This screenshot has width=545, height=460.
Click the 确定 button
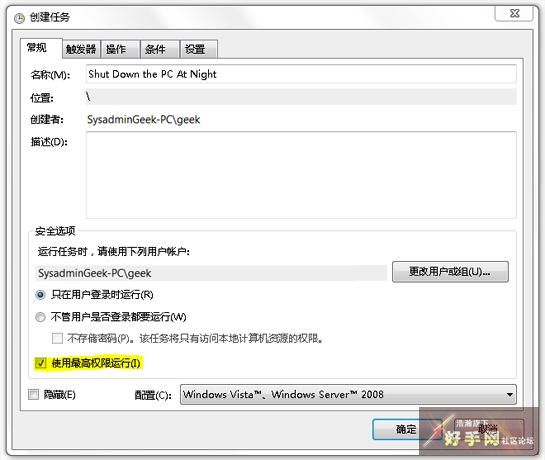click(406, 429)
